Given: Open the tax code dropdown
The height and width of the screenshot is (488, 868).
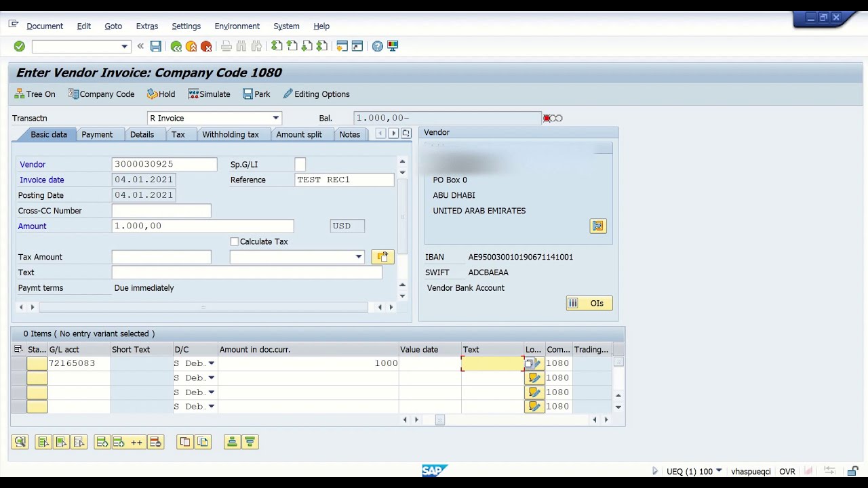Looking at the screenshot, I should (358, 257).
